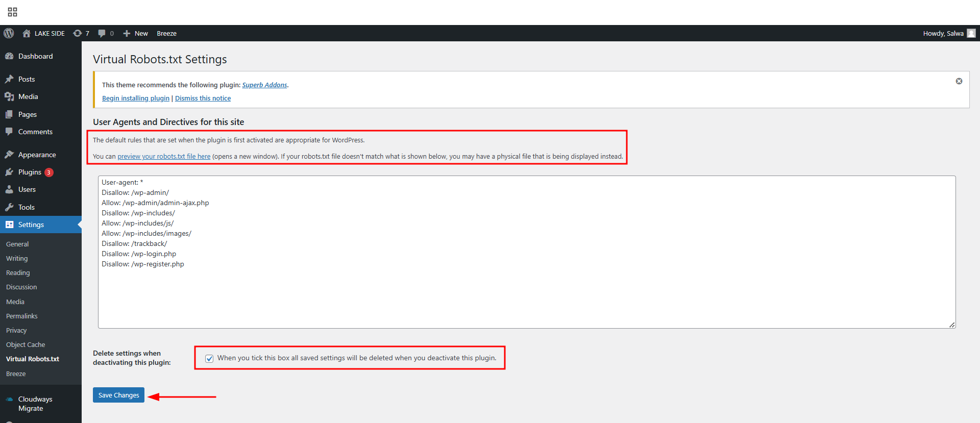The width and height of the screenshot is (980, 423).
Task: Open the Permalinks settings submenu item
Action: 22,316
